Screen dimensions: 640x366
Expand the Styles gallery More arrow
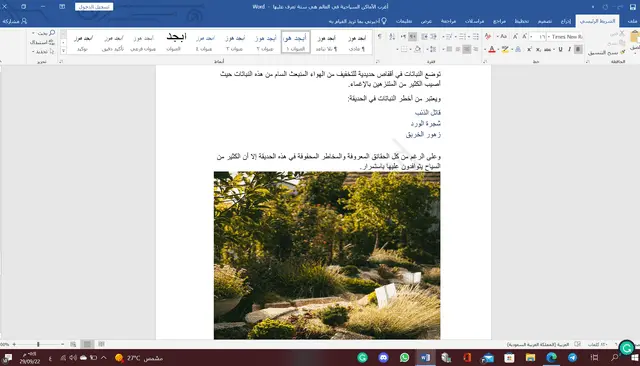tap(63, 51)
